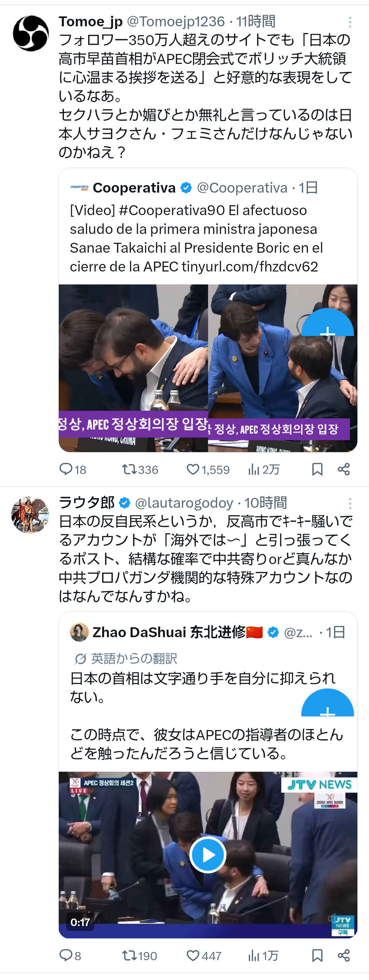The height and width of the screenshot is (980, 369).
Task: Play the JTV News video
Action: coord(207,854)
